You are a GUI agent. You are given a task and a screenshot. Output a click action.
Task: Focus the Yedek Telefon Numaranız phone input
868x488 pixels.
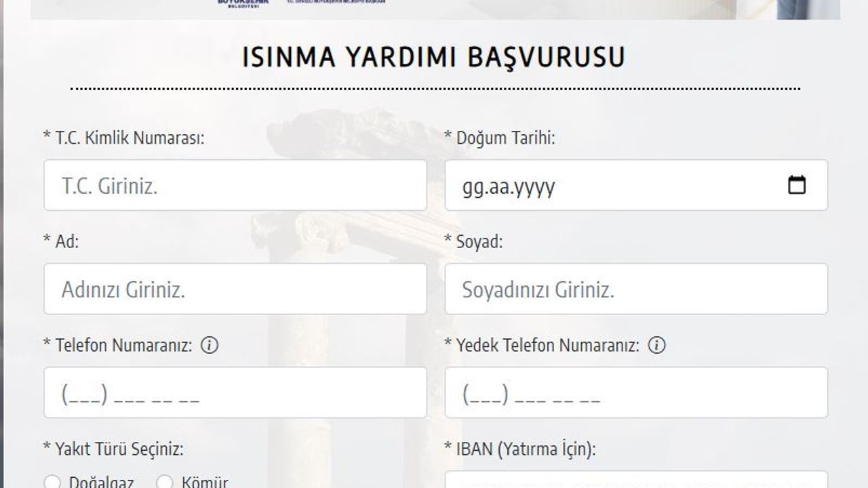pos(635,392)
